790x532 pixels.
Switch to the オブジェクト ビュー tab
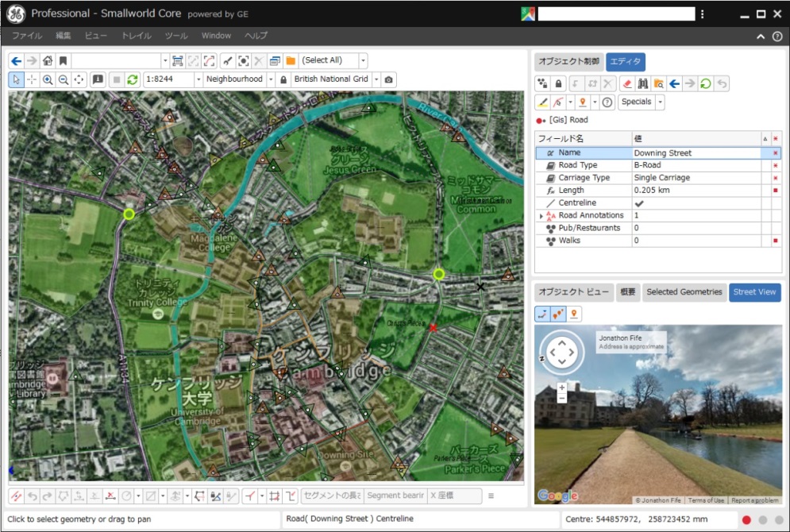point(574,292)
